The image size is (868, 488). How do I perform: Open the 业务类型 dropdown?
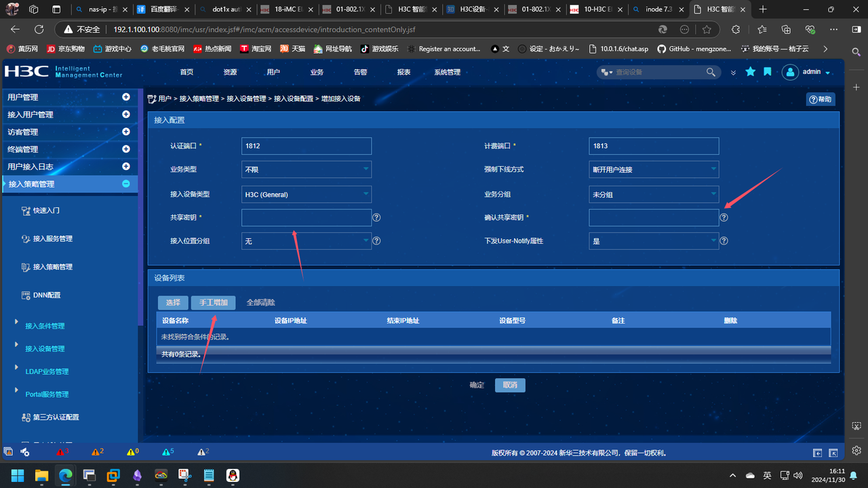click(307, 169)
